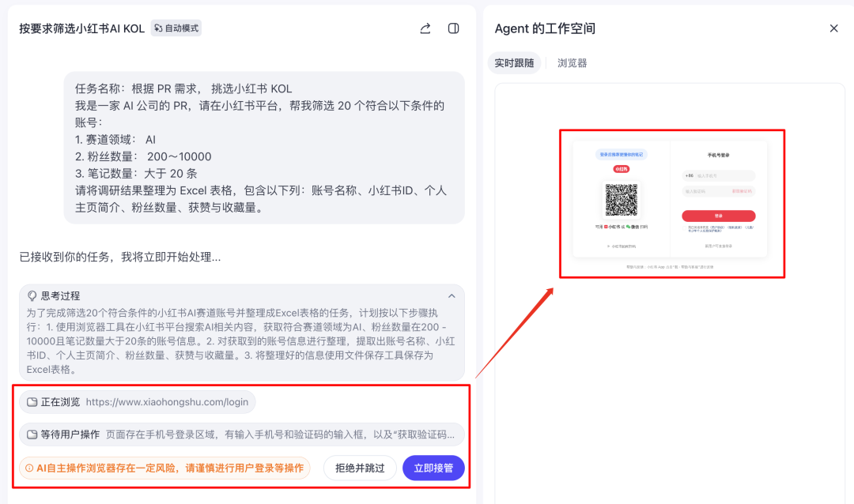Collapse the 思考过程 section with the chevron
854x504 pixels.
[452, 296]
